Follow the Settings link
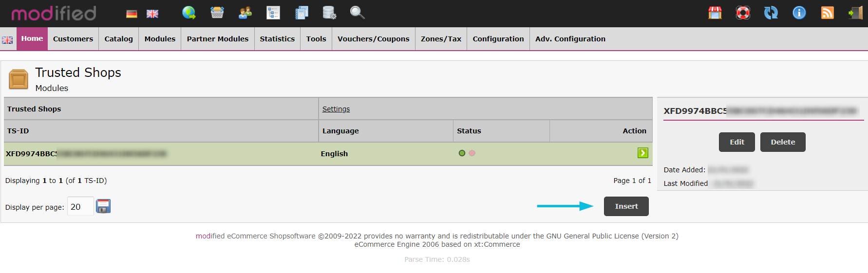This screenshot has height=273, width=868. click(336, 109)
